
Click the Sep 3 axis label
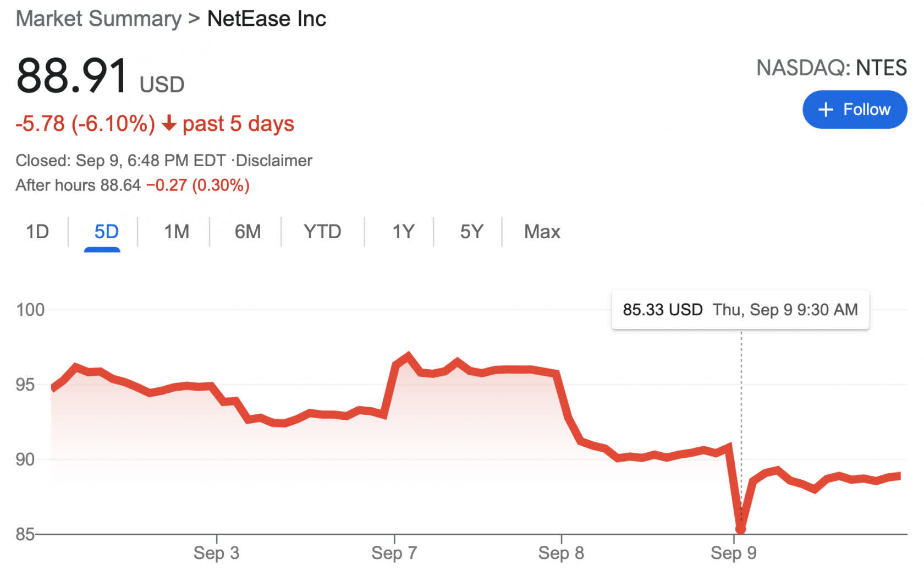coord(216,553)
